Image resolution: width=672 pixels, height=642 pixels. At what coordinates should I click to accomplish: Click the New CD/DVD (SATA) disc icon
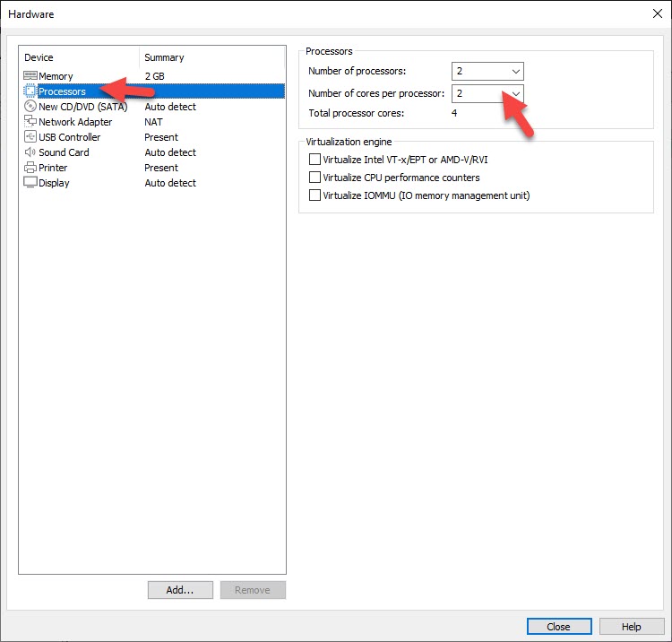(x=30, y=107)
